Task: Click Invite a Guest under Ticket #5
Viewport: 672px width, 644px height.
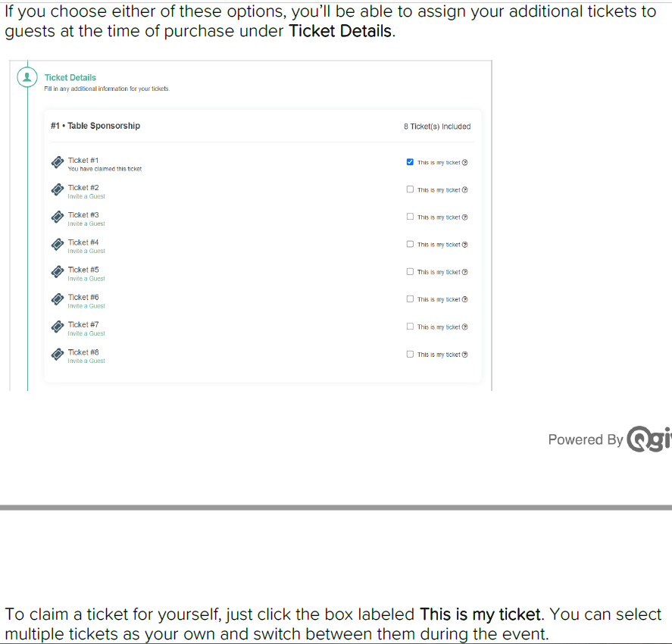Action: (x=86, y=279)
